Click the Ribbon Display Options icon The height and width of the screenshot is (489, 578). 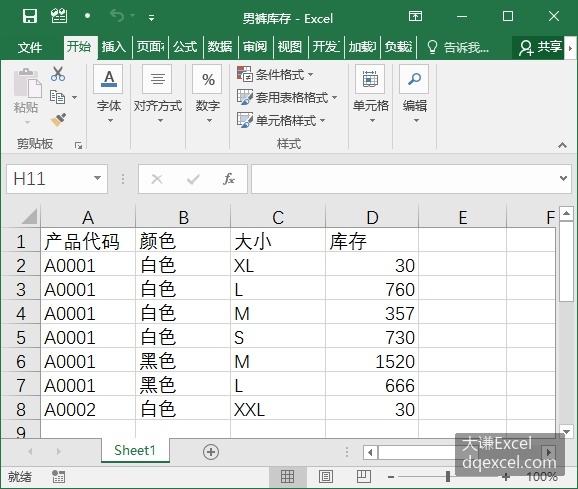click(x=415, y=16)
